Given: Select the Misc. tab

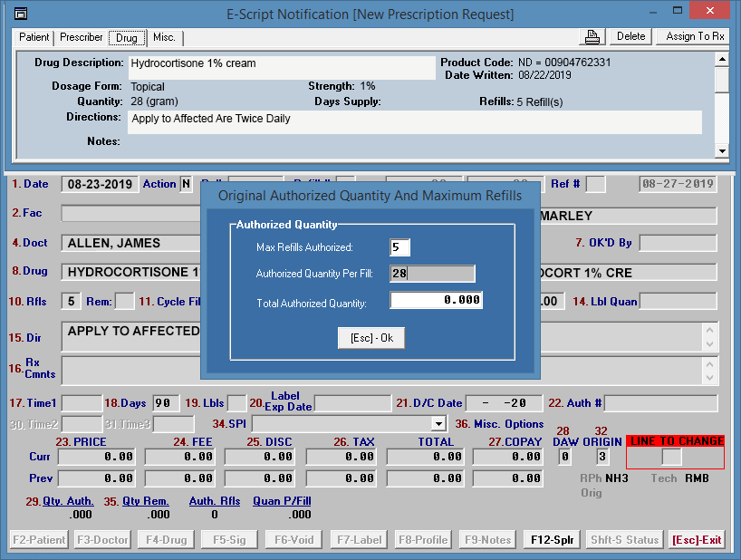Looking at the screenshot, I should click(x=164, y=38).
